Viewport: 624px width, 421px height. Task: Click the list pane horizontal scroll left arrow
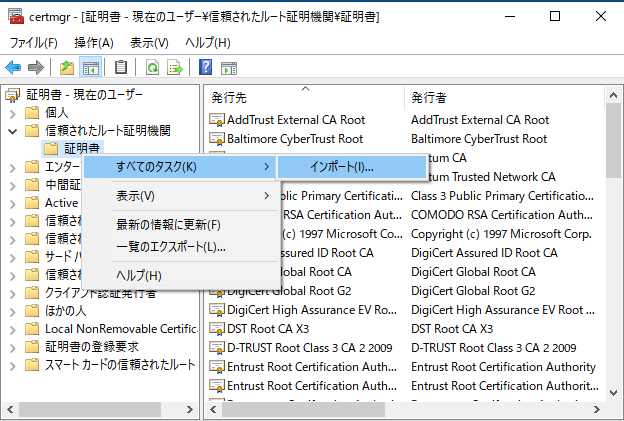click(x=213, y=409)
